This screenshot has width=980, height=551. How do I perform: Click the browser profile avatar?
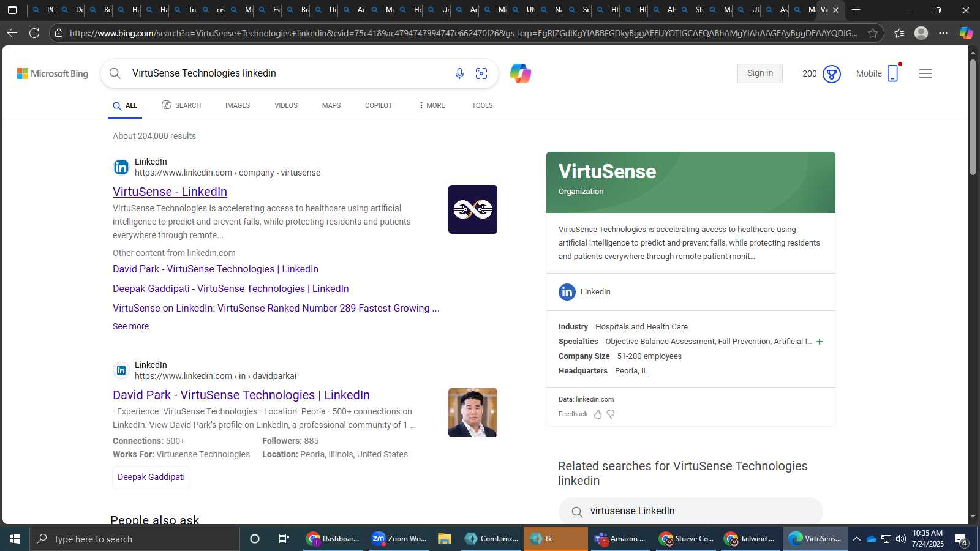coord(921,33)
